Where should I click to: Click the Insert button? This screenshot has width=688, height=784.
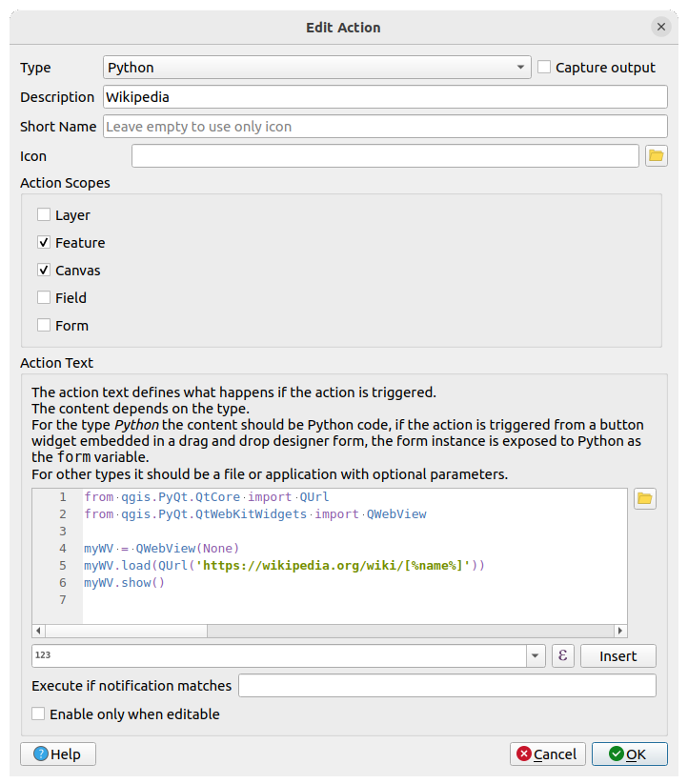[x=617, y=655]
